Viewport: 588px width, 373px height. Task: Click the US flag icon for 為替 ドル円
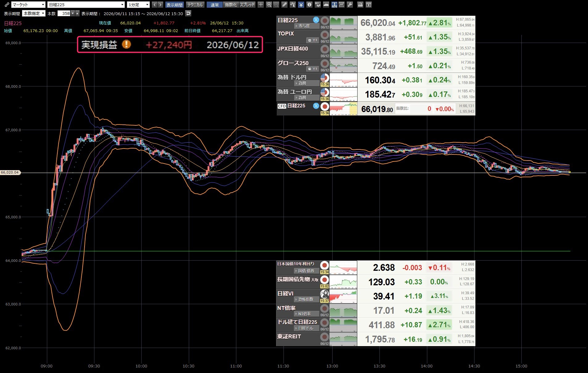[325, 78]
